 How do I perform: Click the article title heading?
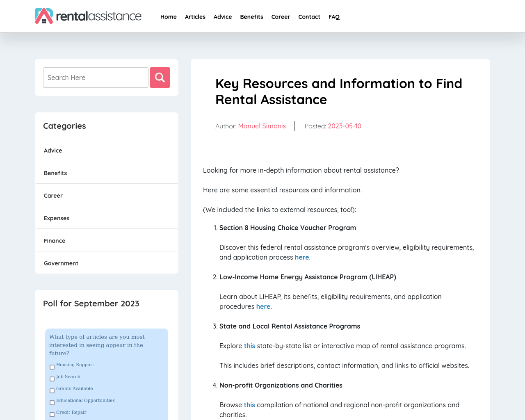pyautogui.click(x=339, y=91)
